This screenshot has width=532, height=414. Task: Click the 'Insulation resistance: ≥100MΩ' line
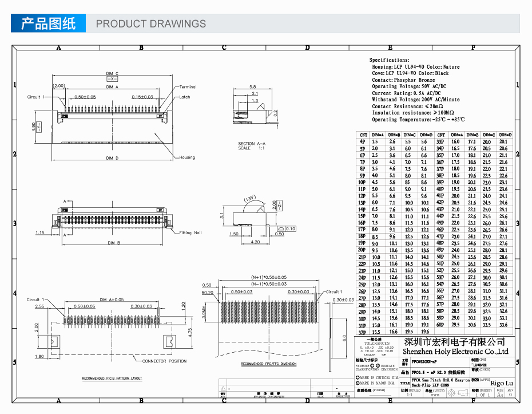pos(413,113)
